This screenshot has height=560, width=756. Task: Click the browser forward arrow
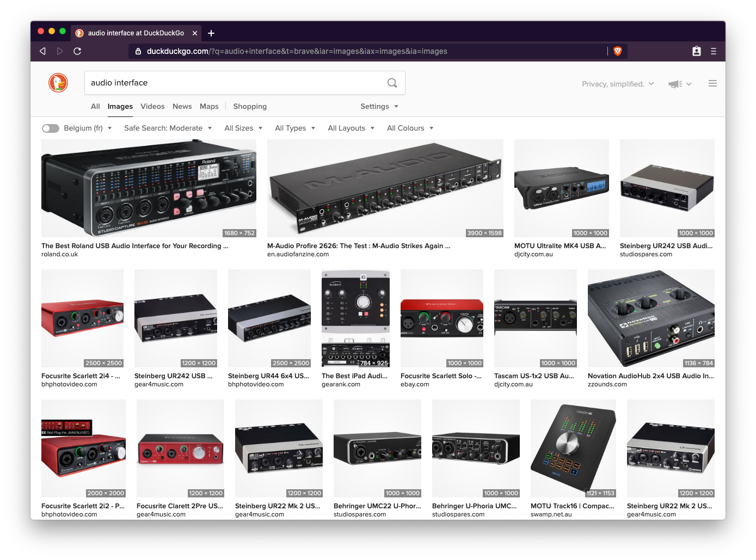[60, 51]
